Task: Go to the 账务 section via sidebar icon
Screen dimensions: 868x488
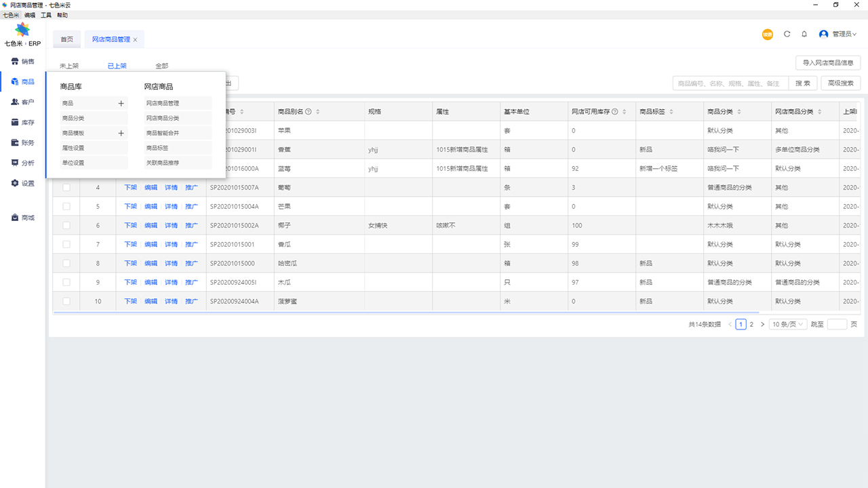Action: coord(22,142)
